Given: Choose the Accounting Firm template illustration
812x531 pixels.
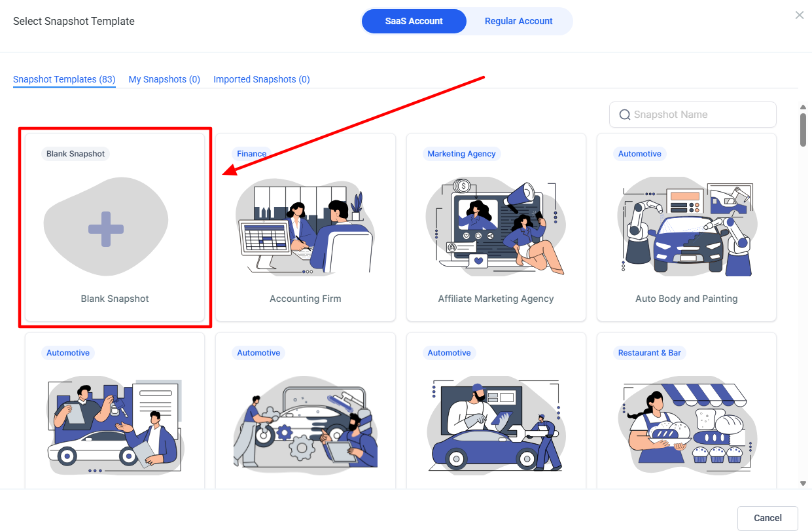Looking at the screenshot, I should (x=305, y=227).
